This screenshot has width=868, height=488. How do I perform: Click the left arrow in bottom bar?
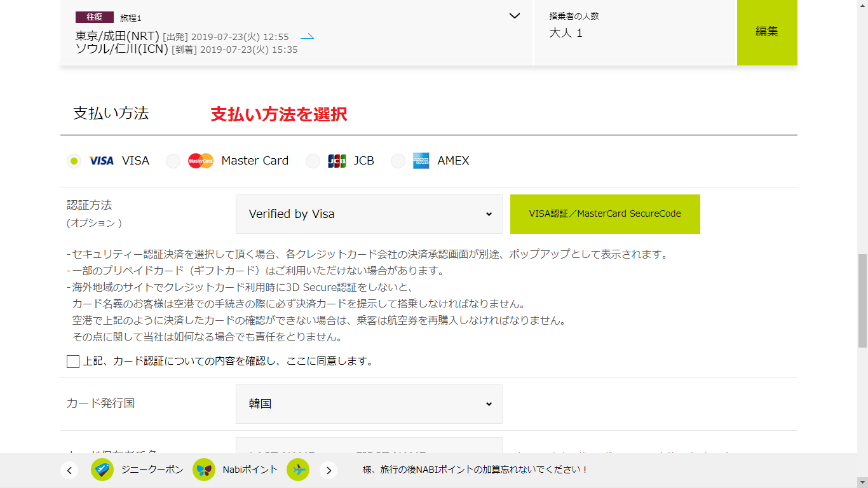click(x=69, y=470)
